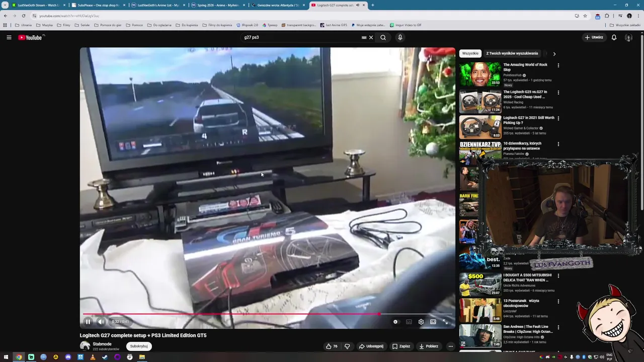The height and width of the screenshot is (362, 644).
Task: Open a new browser tab with plus
Action: point(372,5)
